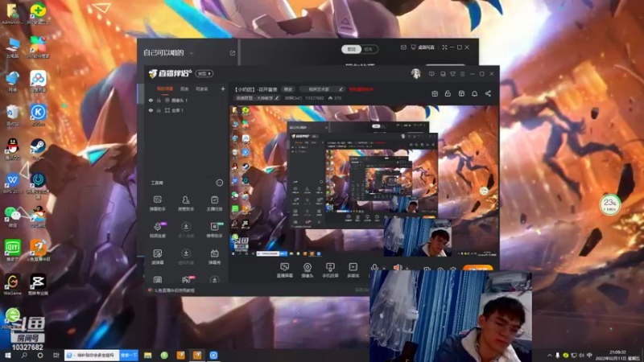
Task: Click the unlock padlock icon in stream header
Action: [448, 93]
